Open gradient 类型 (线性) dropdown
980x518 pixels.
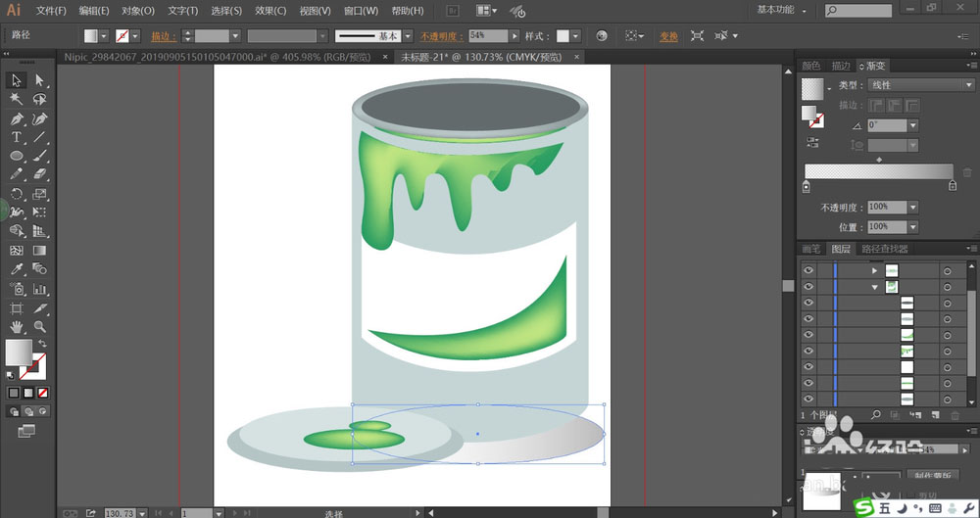pyautogui.click(x=969, y=85)
